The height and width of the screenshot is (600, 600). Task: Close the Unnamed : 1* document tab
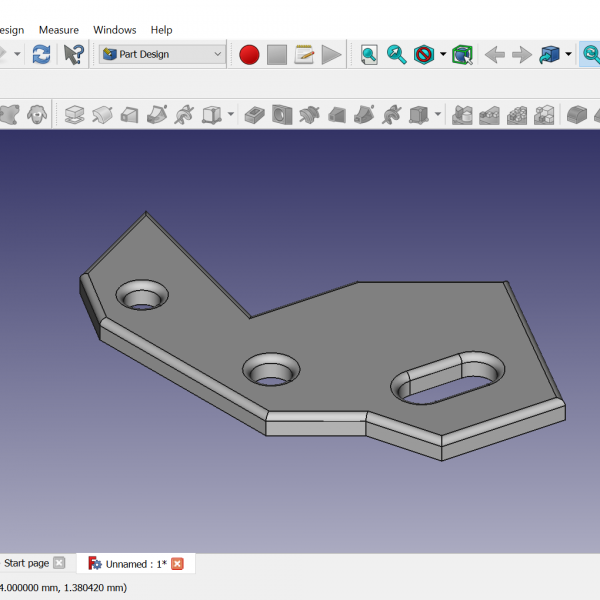click(x=177, y=564)
